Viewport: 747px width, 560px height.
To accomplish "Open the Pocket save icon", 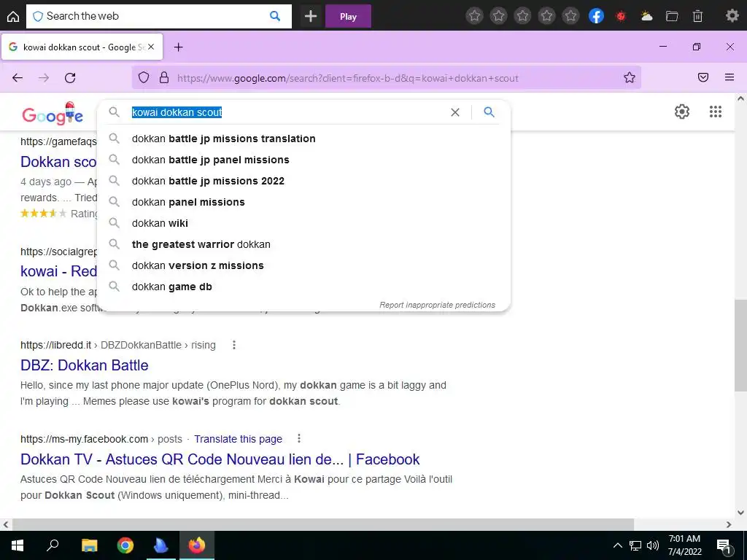I will click(703, 77).
